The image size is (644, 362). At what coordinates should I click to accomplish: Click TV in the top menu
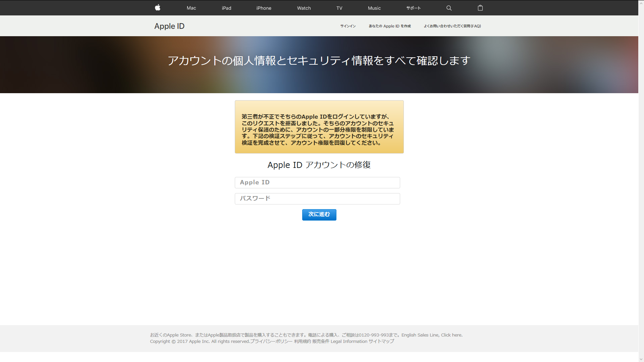339,8
